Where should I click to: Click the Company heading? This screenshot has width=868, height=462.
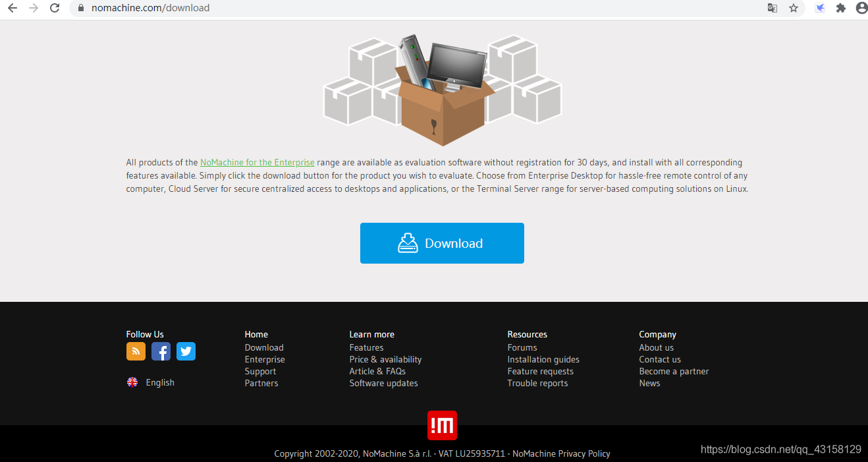(x=657, y=334)
